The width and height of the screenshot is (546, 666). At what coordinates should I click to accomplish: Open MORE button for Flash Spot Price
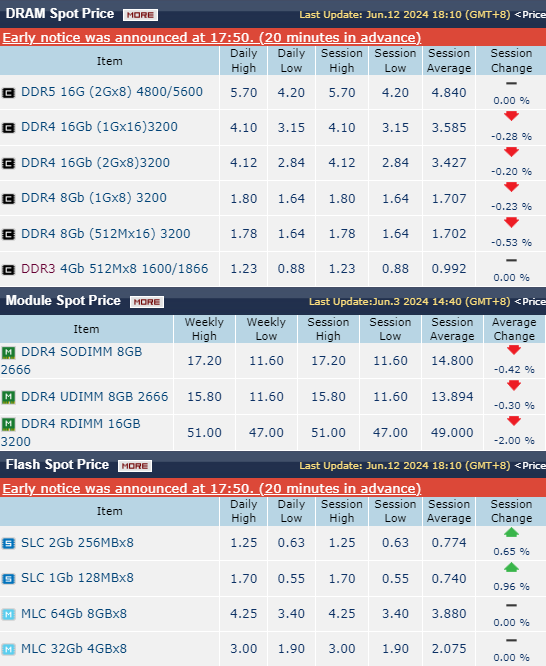pyautogui.click(x=135, y=466)
